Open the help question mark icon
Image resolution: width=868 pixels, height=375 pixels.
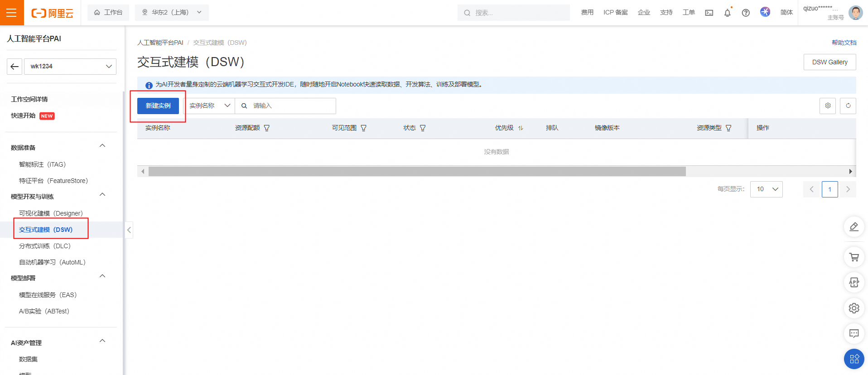point(746,13)
